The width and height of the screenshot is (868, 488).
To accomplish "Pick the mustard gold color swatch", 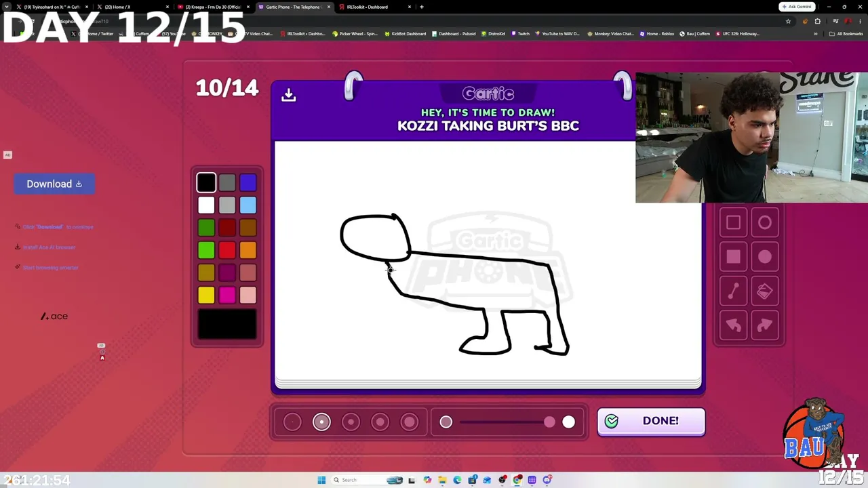I will 206,272.
